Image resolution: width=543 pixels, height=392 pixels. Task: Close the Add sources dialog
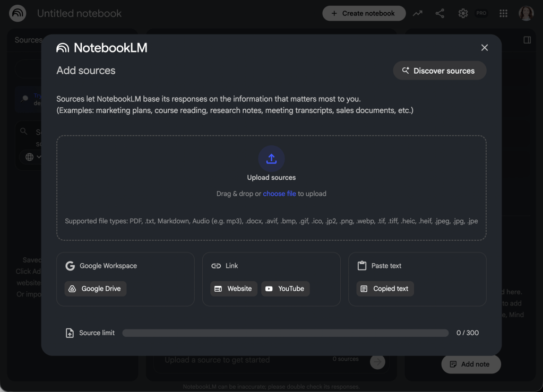pyautogui.click(x=484, y=48)
